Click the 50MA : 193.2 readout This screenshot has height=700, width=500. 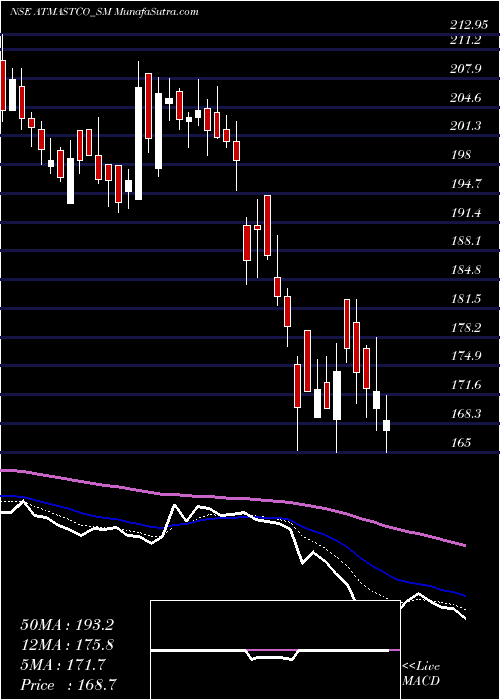point(66,625)
